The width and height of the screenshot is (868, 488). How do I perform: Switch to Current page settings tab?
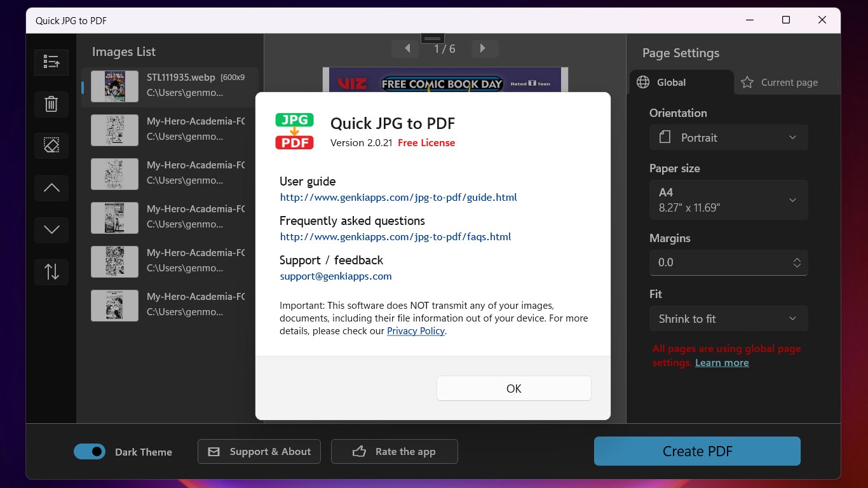tap(780, 82)
